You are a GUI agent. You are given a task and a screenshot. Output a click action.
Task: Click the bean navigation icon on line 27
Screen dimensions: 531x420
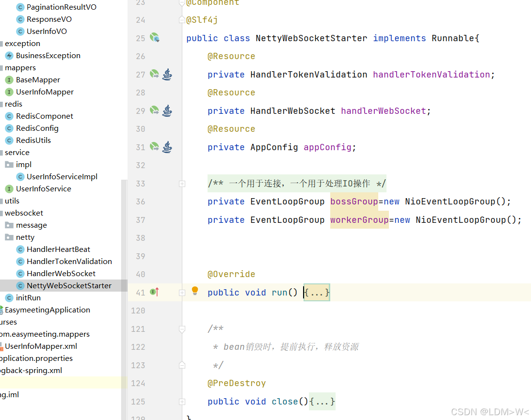point(154,74)
